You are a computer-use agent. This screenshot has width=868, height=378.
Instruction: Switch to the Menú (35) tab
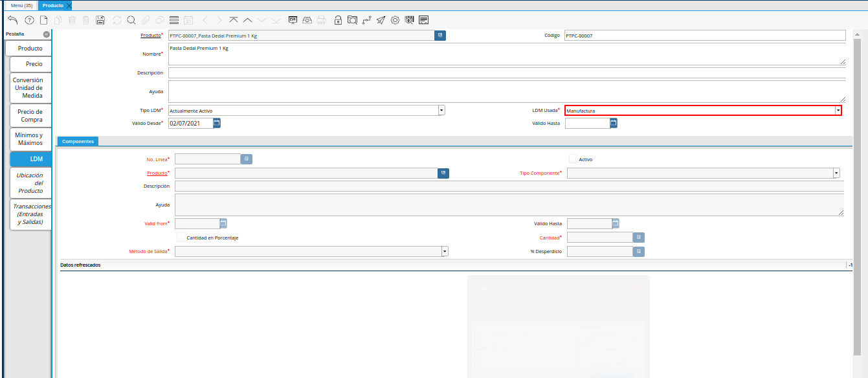point(22,5)
